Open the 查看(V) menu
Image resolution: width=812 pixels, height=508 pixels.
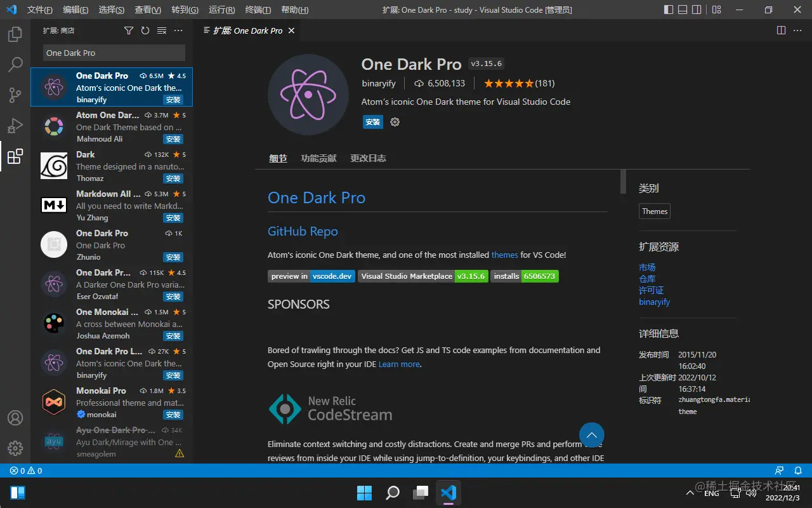pos(148,10)
